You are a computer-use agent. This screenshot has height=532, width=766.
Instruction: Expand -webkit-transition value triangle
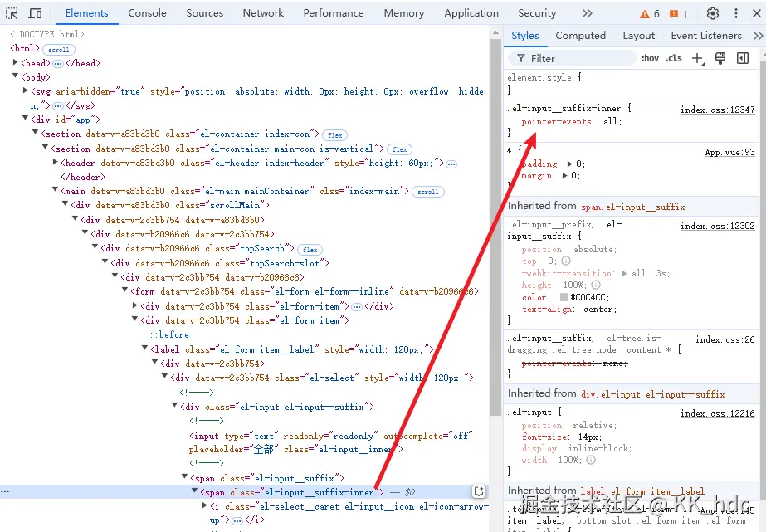pyautogui.click(x=624, y=273)
